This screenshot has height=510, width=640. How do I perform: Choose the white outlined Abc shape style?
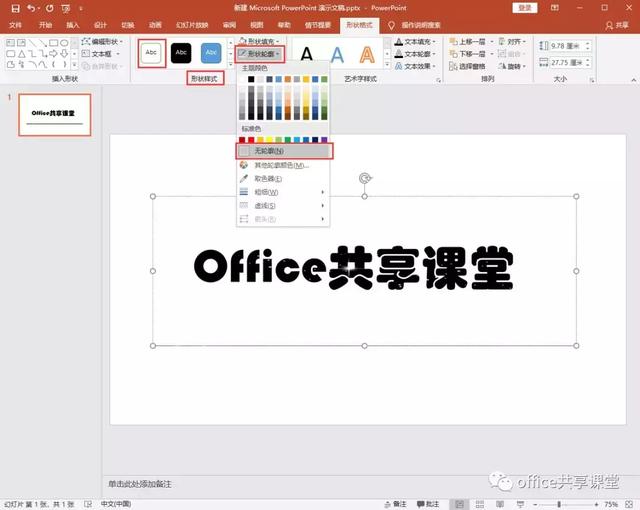click(151, 53)
